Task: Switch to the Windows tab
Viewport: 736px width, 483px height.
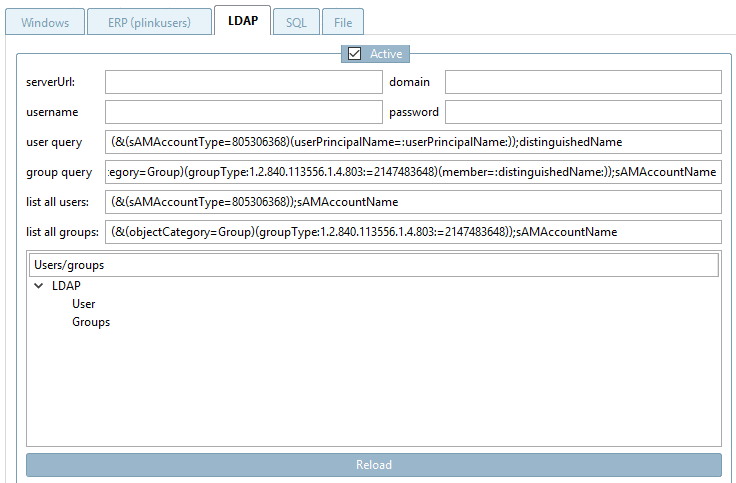Action: coord(45,22)
